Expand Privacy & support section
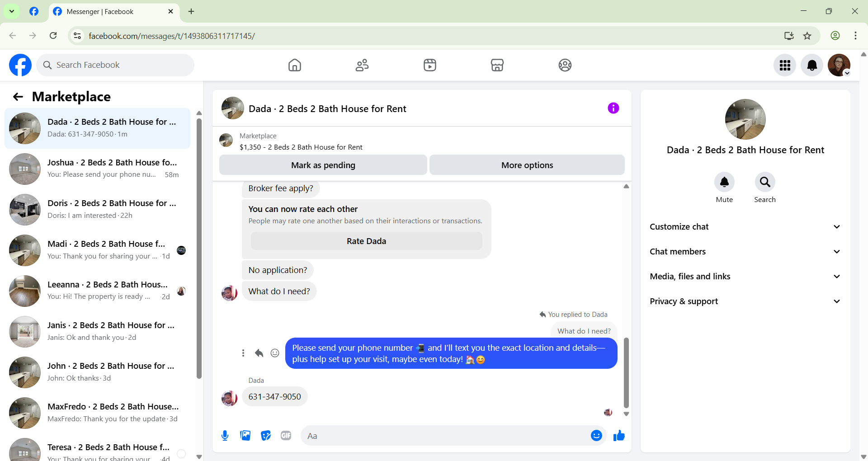This screenshot has height=461, width=868. [745, 301]
